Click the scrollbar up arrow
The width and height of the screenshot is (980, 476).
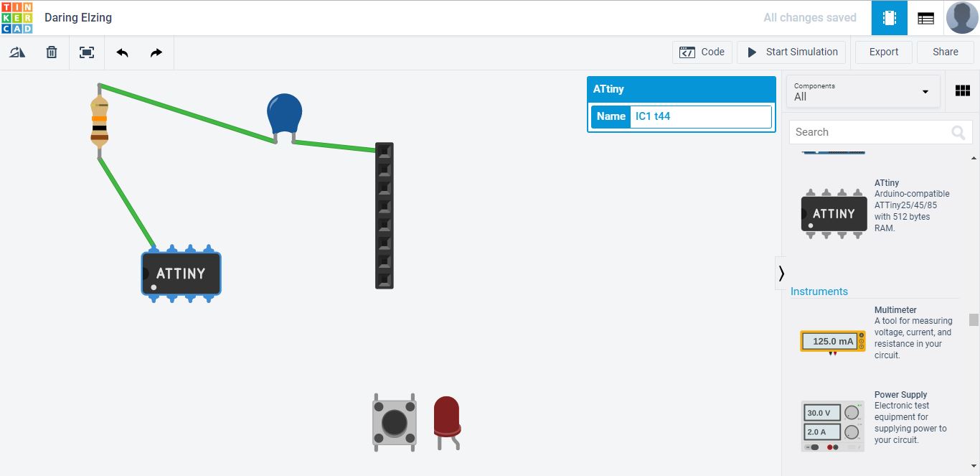pyautogui.click(x=974, y=158)
